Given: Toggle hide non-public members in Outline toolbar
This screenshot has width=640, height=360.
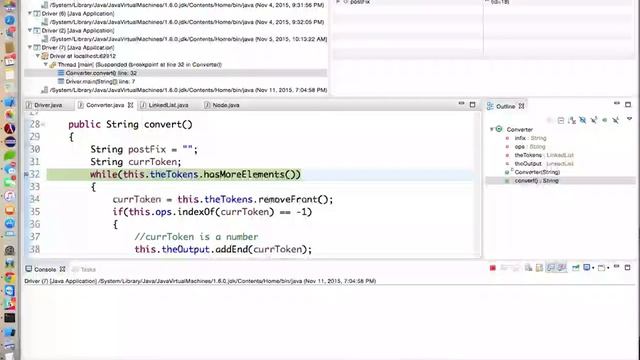Looking at the screenshot, I should click(604, 120).
